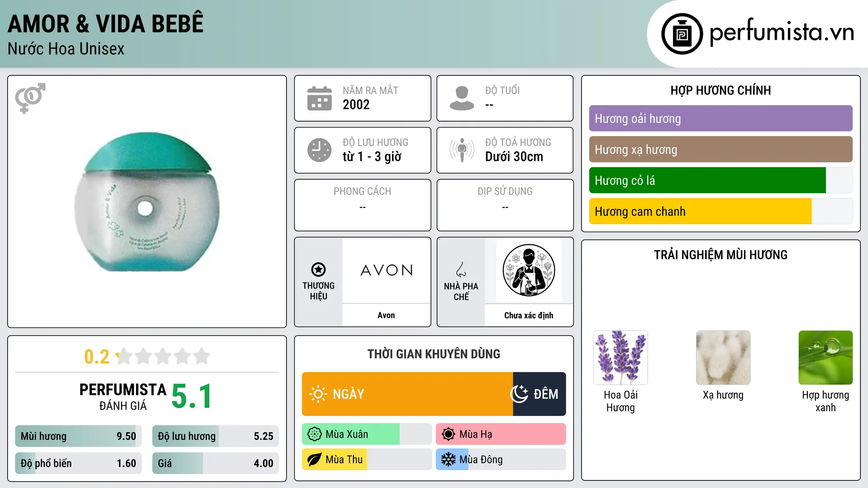Click the clock icon for Độ lưu hương

click(x=320, y=150)
